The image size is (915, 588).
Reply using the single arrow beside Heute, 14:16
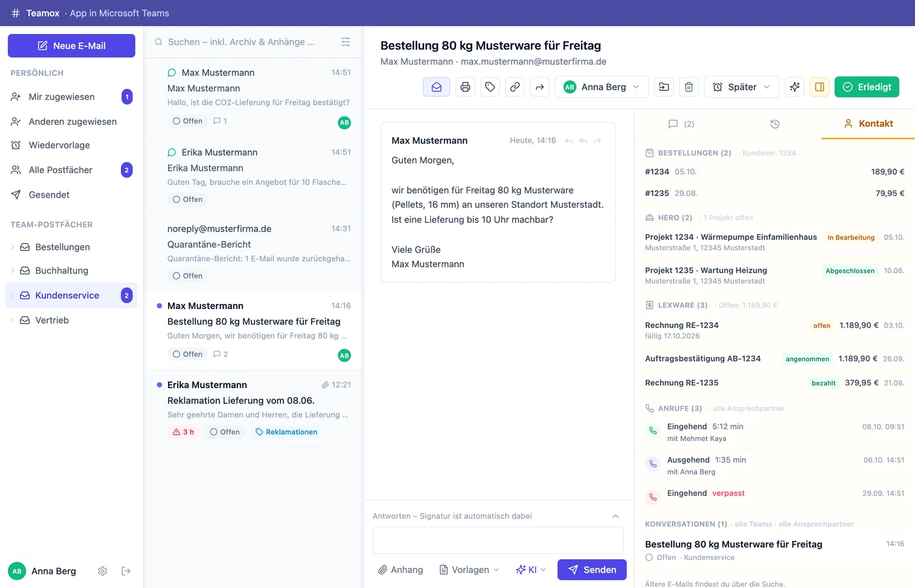click(x=569, y=140)
